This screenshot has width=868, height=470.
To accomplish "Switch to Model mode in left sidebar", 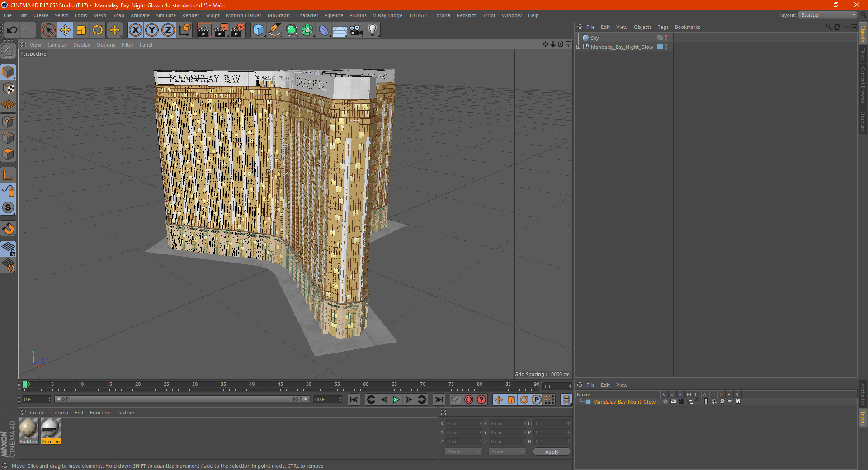I will click(x=8, y=72).
